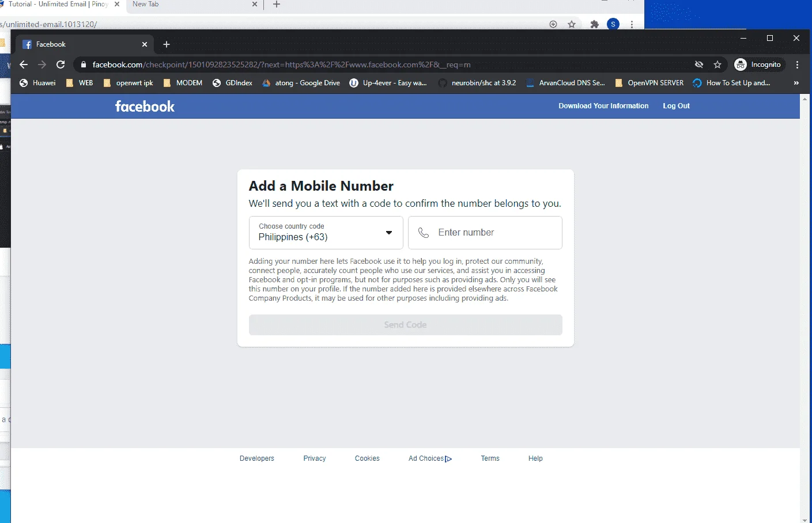Open the WEB bookmarks folder

(80, 83)
